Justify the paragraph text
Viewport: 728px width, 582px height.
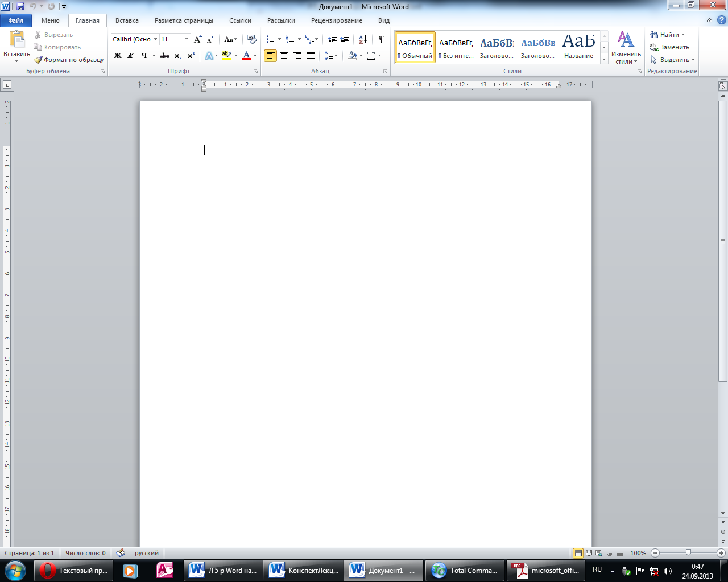coord(311,56)
